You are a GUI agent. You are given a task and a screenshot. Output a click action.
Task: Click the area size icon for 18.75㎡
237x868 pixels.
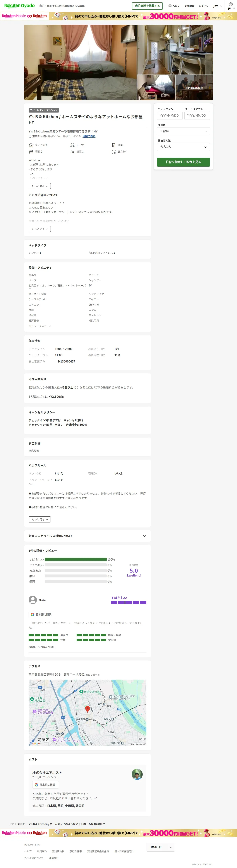tap(114, 152)
